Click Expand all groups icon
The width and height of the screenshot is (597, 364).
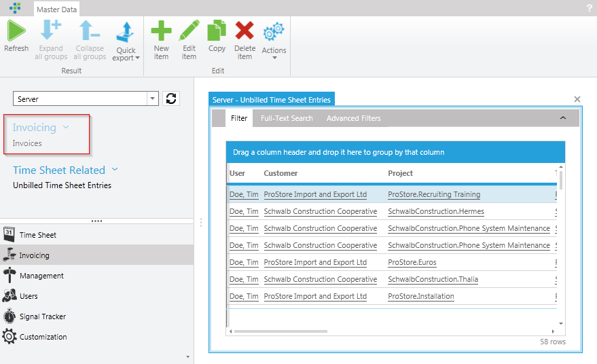(x=51, y=31)
